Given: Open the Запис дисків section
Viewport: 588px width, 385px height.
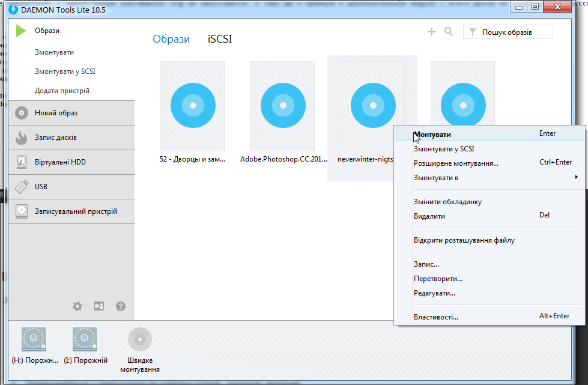Looking at the screenshot, I should (56, 138).
